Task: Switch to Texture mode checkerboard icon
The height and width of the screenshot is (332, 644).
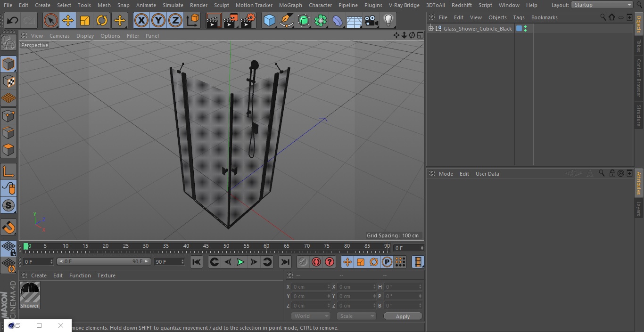Action: pos(8,81)
